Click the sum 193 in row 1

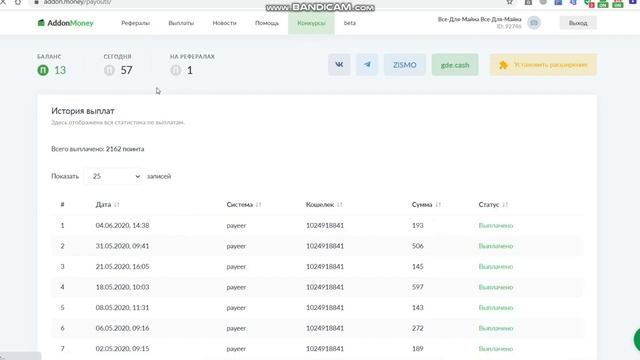pos(418,225)
